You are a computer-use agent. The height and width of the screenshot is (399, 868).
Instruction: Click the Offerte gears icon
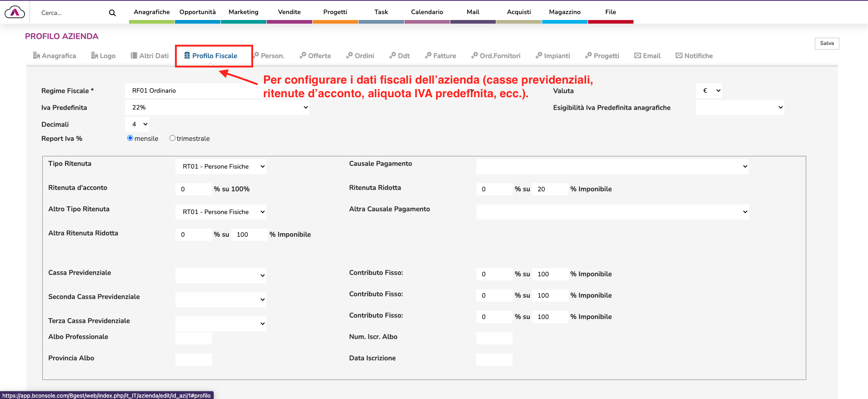[x=303, y=55]
